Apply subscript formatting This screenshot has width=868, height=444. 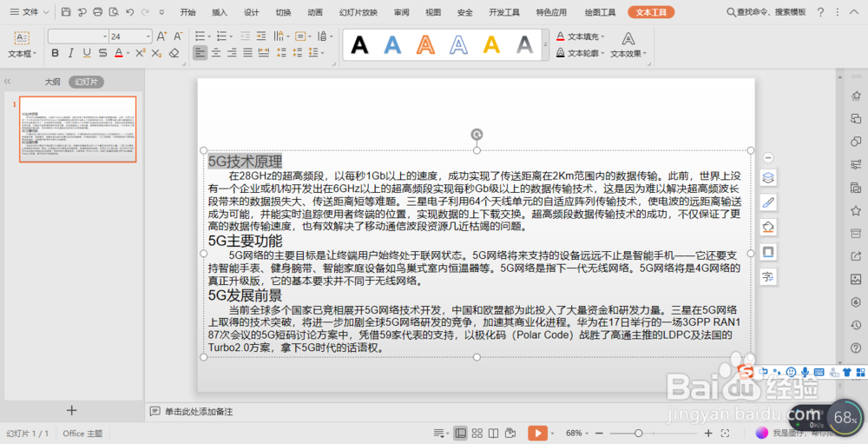[x=156, y=53]
